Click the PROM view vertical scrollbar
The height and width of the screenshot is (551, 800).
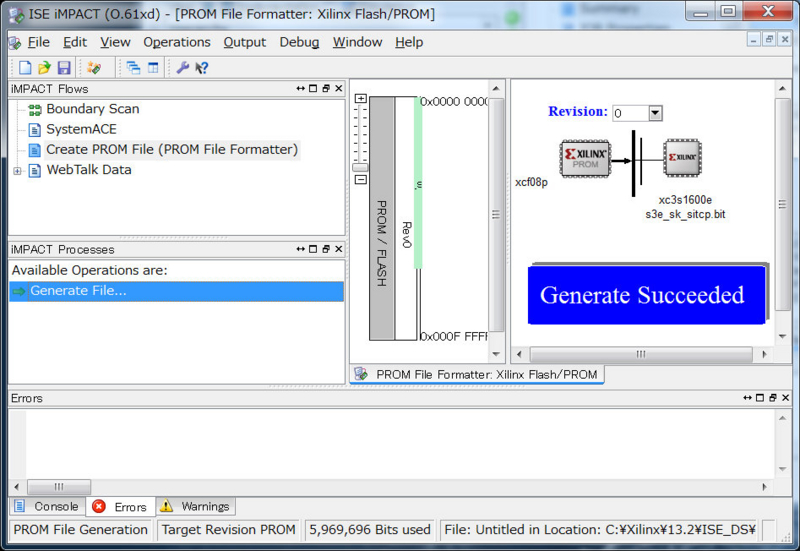pyautogui.click(x=496, y=214)
